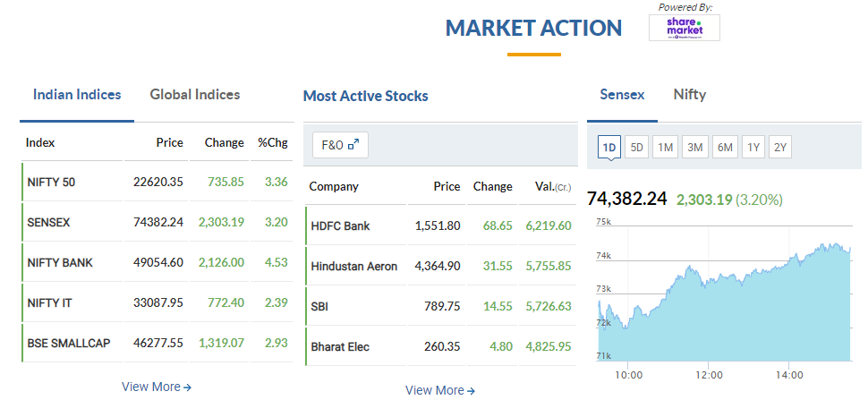Screen dimensions: 868x417
Task: Click SBI change value 14.55
Action: point(499,306)
